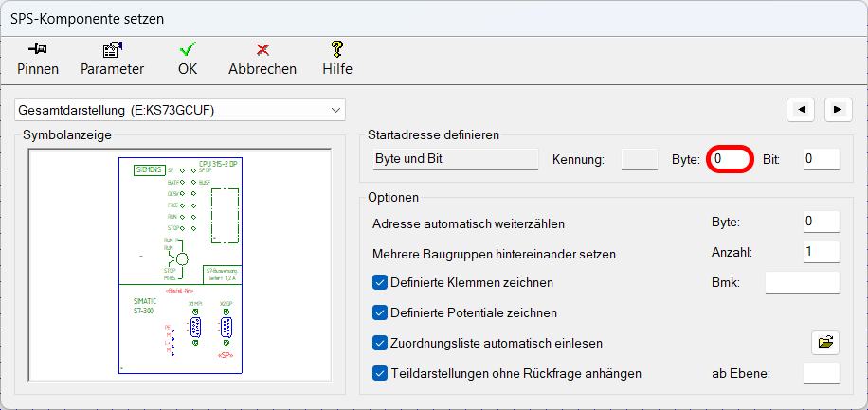Screen dimensions: 868x410
Task: Toggle Teildarstellungen ohne Rückfrage anhängen
Action: 381,373
